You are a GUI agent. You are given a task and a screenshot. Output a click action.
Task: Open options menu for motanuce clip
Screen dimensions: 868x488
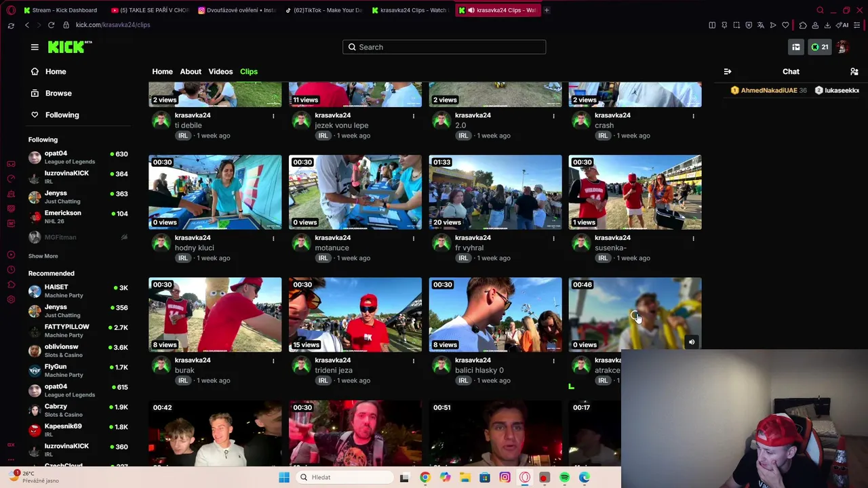pyautogui.click(x=414, y=239)
